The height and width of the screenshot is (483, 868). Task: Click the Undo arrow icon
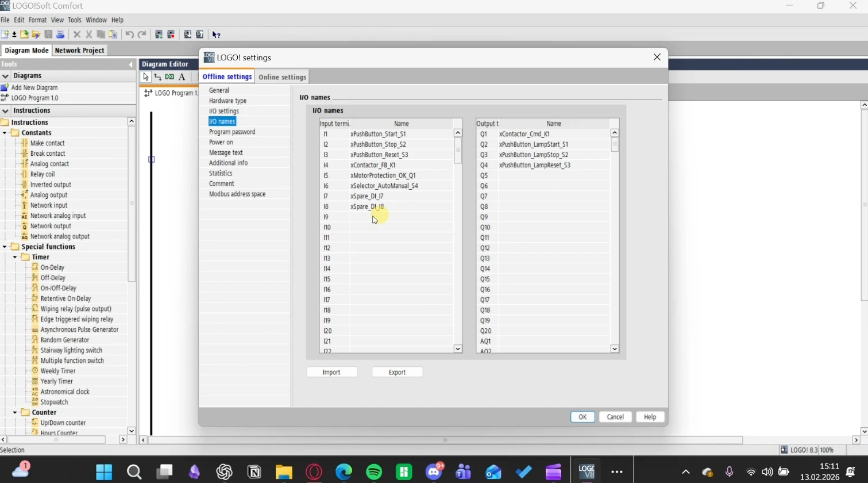[129, 34]
